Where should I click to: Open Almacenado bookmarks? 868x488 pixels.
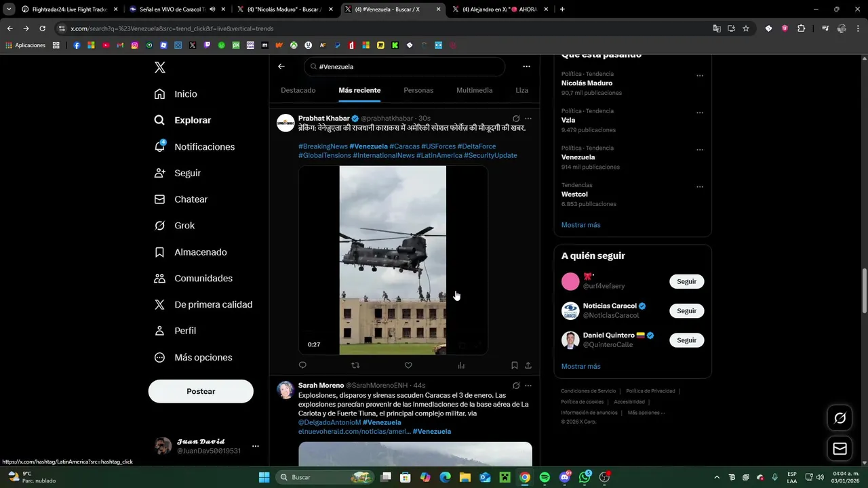point(190,252)
